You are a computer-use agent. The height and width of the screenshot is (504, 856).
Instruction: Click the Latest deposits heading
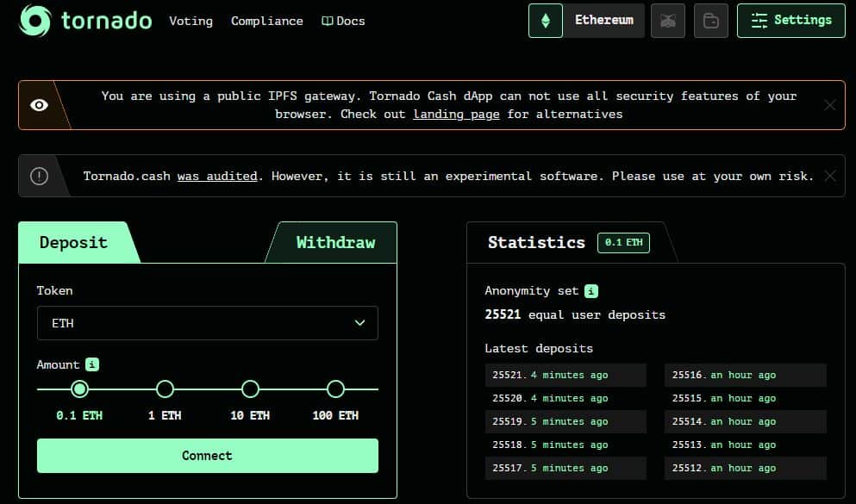(x=539, y=349)
